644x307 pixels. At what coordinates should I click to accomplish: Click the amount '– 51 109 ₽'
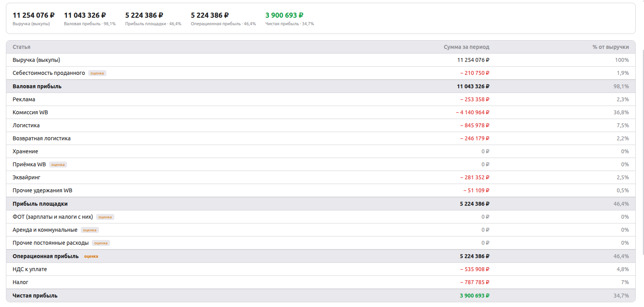tap(476, 190)
